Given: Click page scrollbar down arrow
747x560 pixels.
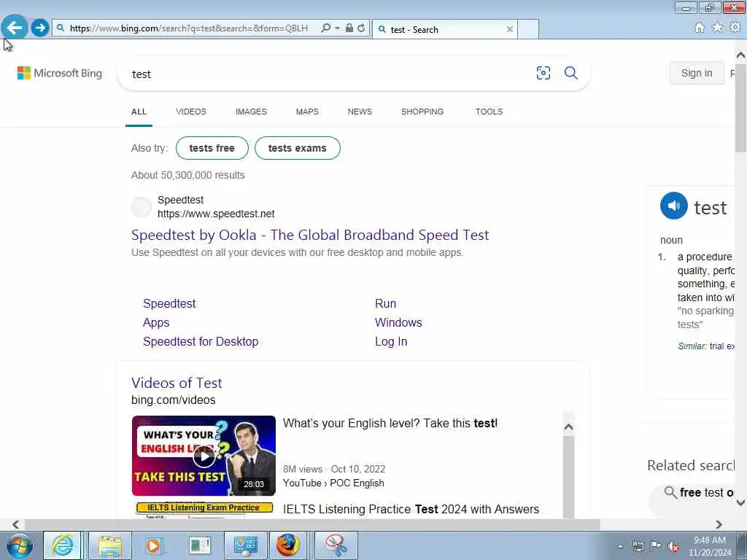Looking at the screenshot, I should pos(740,502).
